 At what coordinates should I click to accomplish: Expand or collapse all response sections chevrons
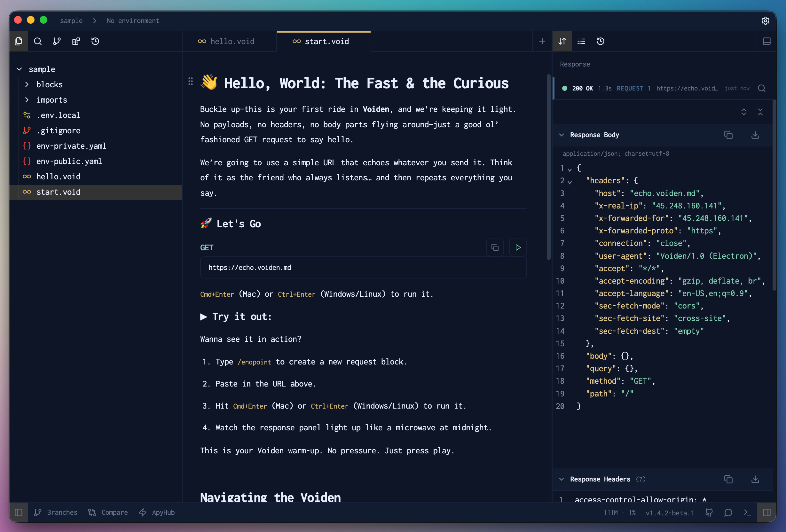click(744, 112)
